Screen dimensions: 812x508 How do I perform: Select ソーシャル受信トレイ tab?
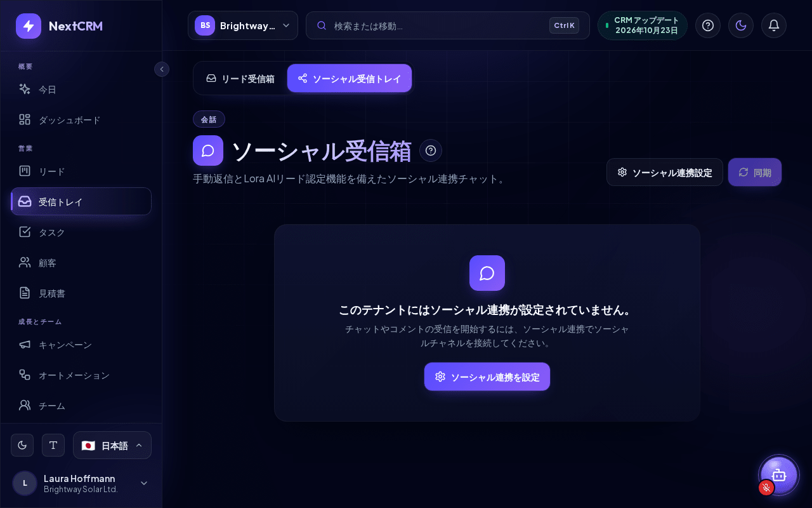pyautogui.click(x=350, y=79)
